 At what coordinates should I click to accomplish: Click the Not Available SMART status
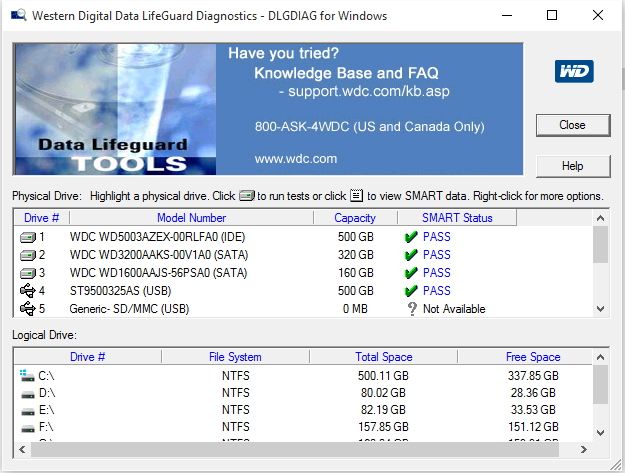(x=454, y=309)
